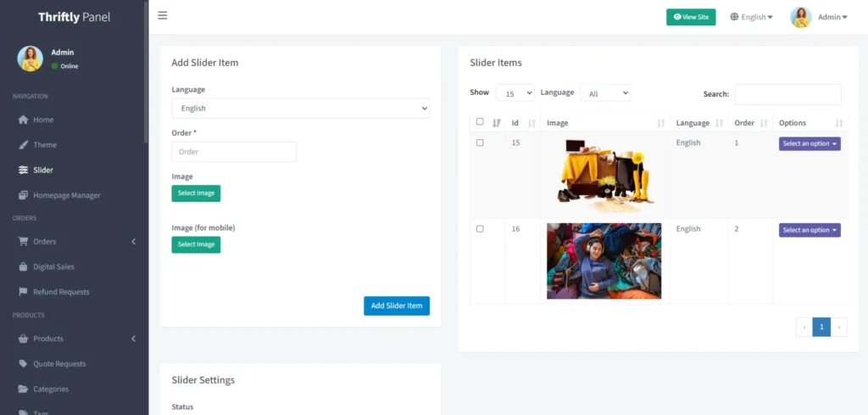The image size is (868, 415).
Task: Open the Digital Sales menu item
Action: [x=53, y=266]
